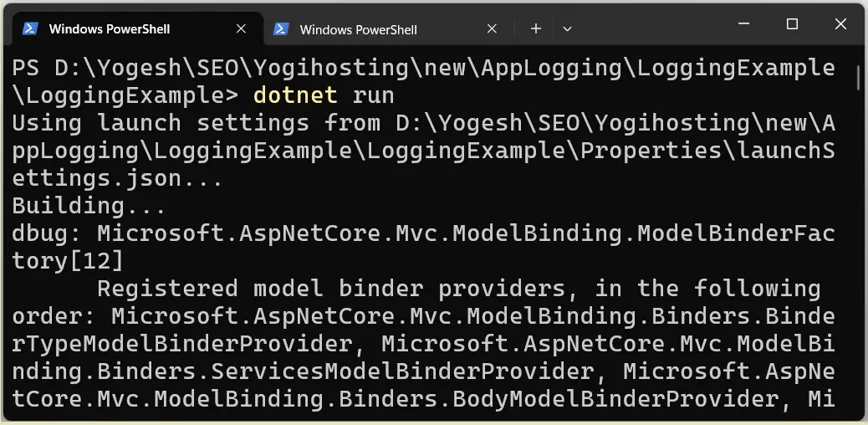Close the first Windows PowerShell tab

pyautogui.click(x=241, y=28)
